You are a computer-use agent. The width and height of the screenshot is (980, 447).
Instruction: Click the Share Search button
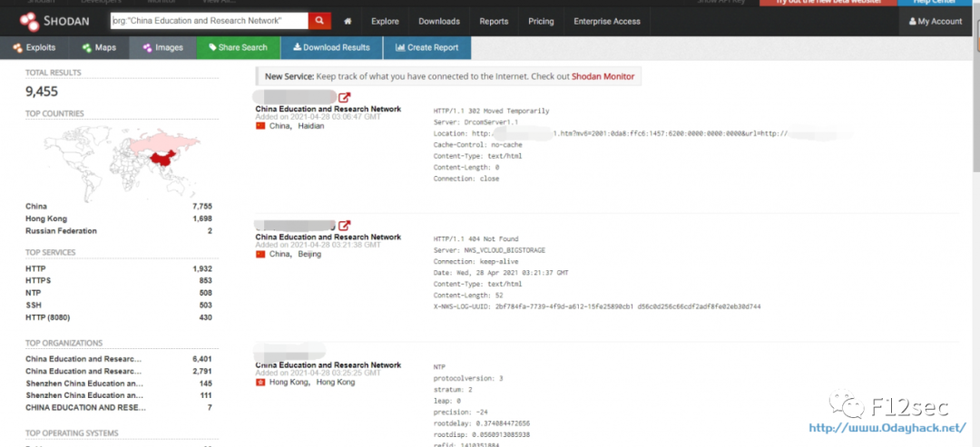(x=238, y=47)
